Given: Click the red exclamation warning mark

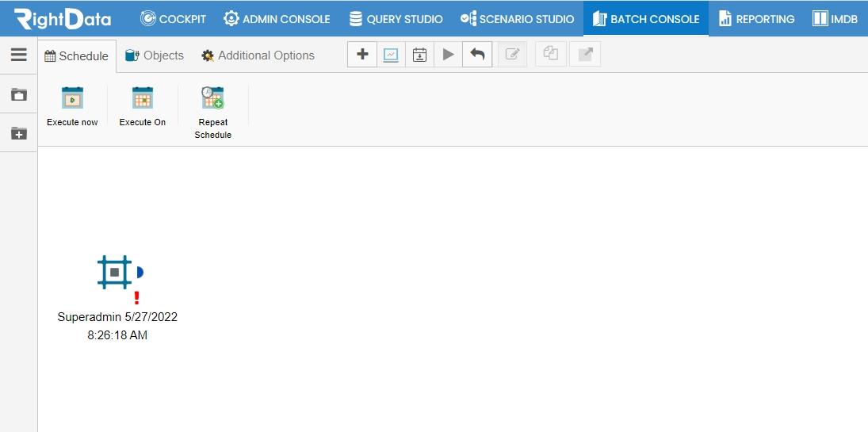Looking at the screenshot, I should pyautogui.click(x=136, y=298).
